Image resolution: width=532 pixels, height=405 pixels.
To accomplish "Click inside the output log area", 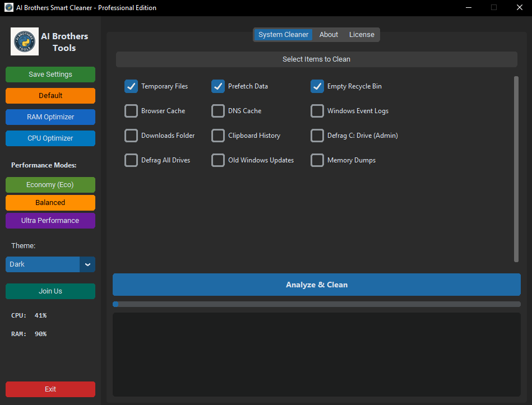I will [317, 355].
